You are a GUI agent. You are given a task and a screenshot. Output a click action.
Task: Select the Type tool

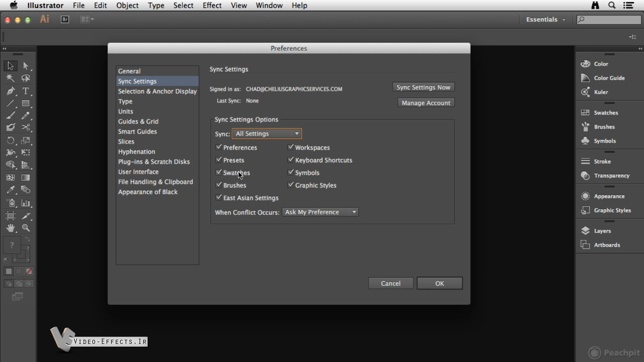[x=26, y=91]
